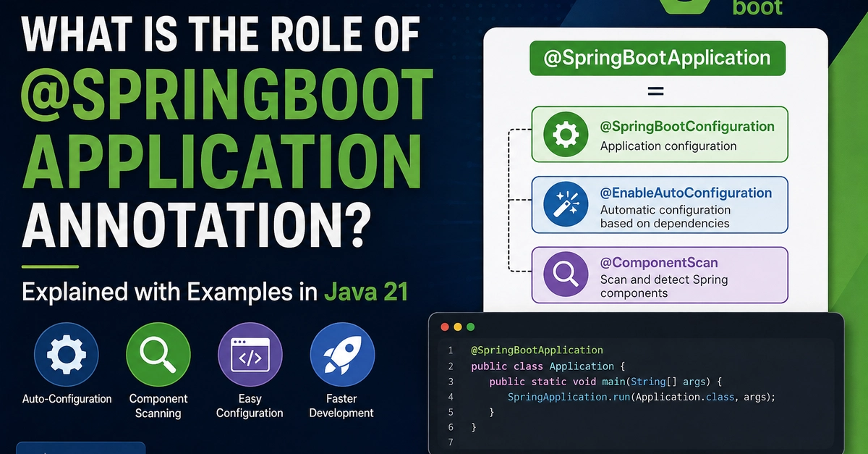Click the 'Faster Development' label
This screenshot has height=454, width=868.
pyautogui.click(x=341, y=406)
